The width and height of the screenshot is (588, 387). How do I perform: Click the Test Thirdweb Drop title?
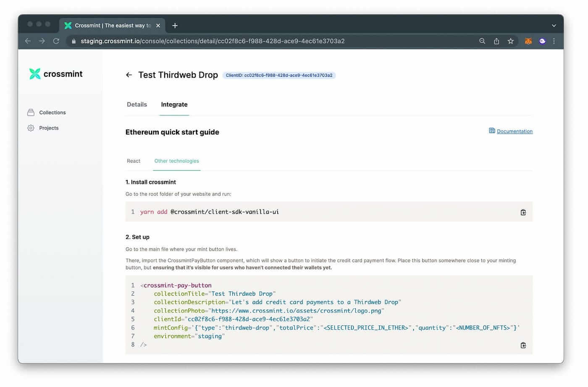click(x=178, y=75)
